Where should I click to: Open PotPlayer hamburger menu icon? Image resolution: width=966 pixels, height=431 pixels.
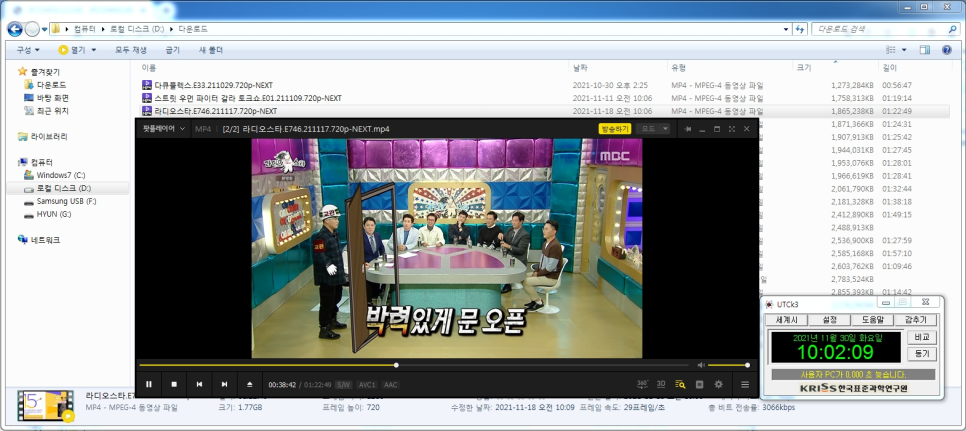click(x=745, y=384)
